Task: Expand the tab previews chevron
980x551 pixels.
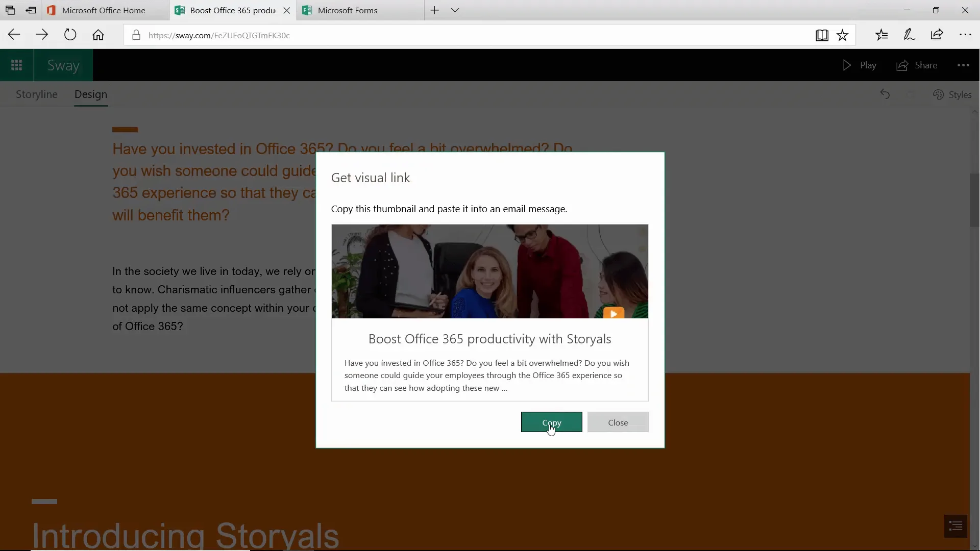Action: click(455, 10)
